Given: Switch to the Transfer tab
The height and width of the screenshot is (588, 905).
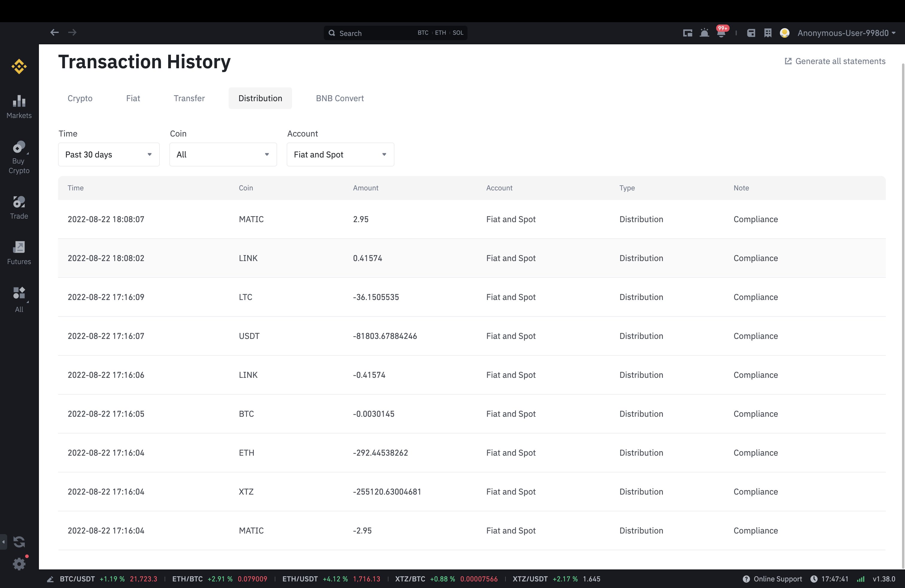Looking at the screenshot, I should [189, 98].
